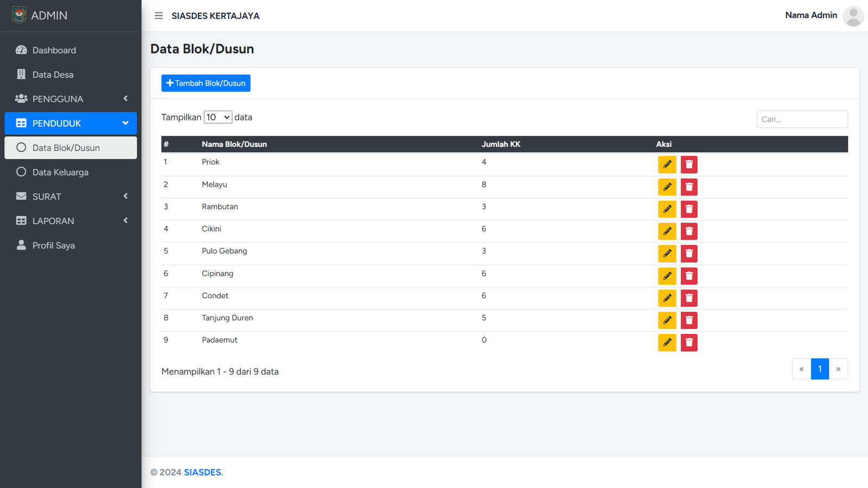Screen dimensions: 868x488
Task: Go to next page in pagination
Action: coord(838,369)
